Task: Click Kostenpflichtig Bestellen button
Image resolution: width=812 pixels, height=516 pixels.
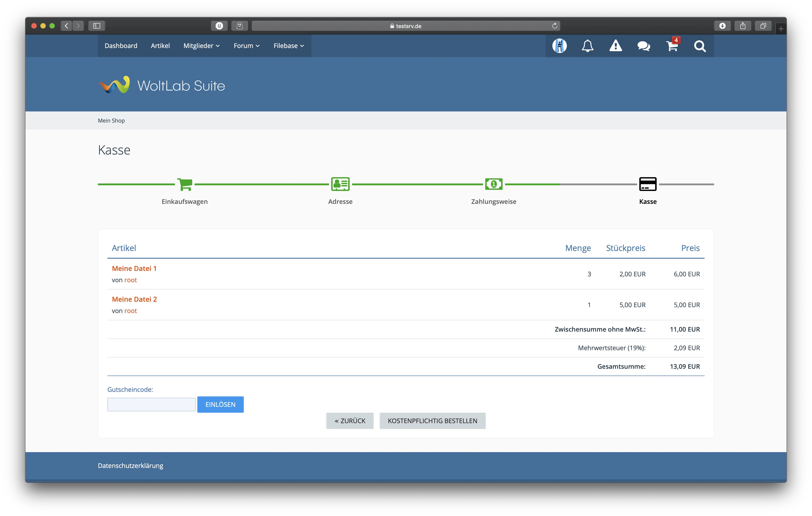Action: pos(432,421)
